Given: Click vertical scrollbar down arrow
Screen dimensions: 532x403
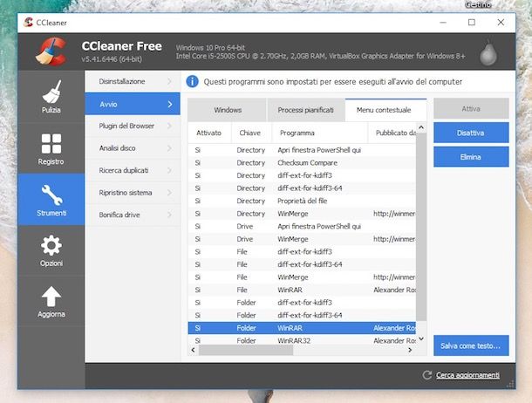Looking at the screenshot, I should click(421, 338).
